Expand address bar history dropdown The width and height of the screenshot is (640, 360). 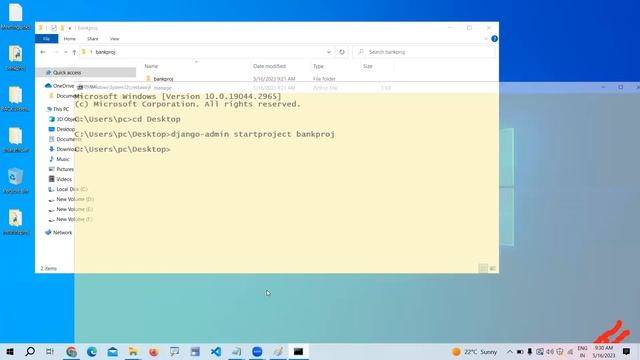point(329,52)
